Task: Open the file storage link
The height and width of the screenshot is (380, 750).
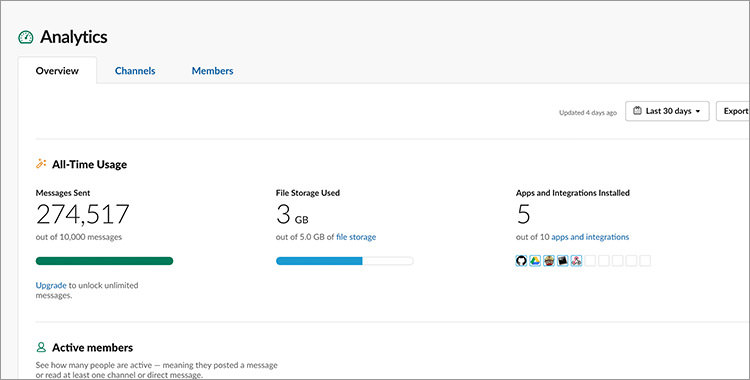Action: (x=356, y=237)
